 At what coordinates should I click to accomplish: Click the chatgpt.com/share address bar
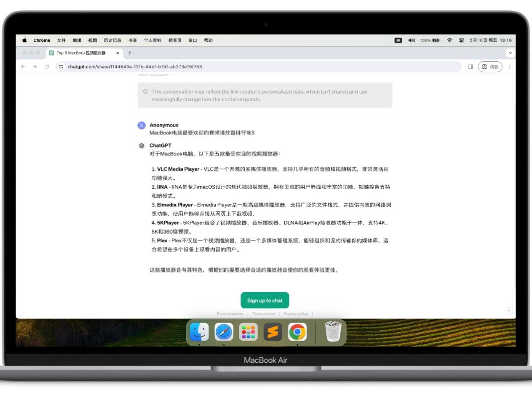(x=259, y=67)
